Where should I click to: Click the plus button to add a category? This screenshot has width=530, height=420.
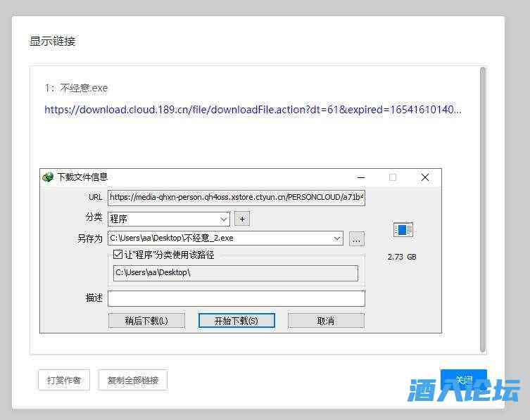241,219
